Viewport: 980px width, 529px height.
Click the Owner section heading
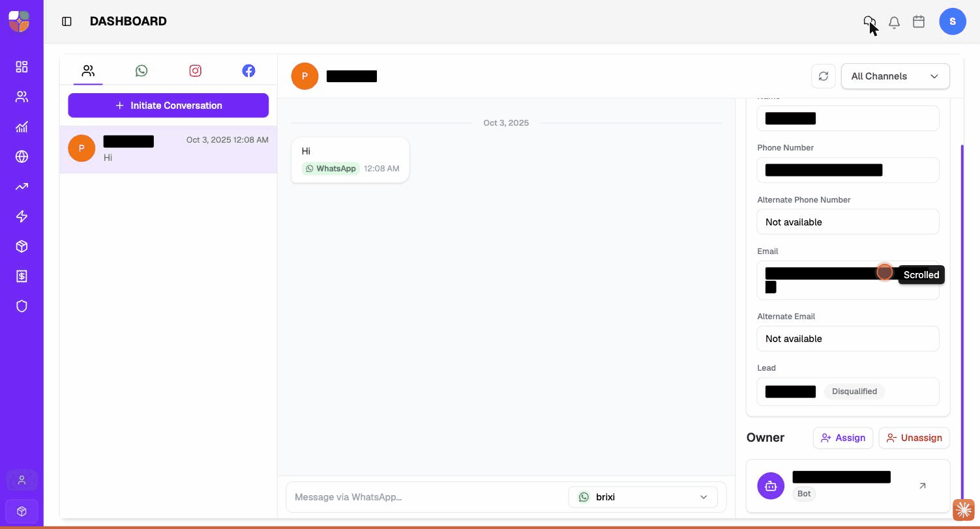(765, 438)
